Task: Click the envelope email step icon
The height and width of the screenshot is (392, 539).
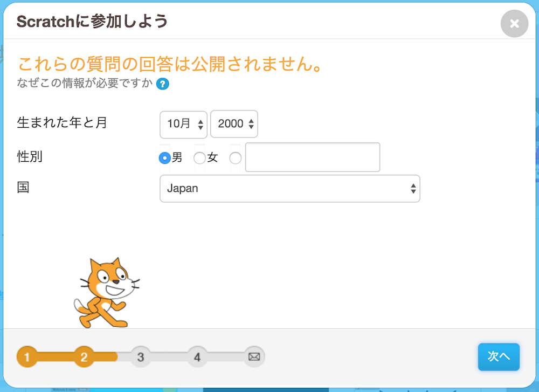Action: coord(254,356)
